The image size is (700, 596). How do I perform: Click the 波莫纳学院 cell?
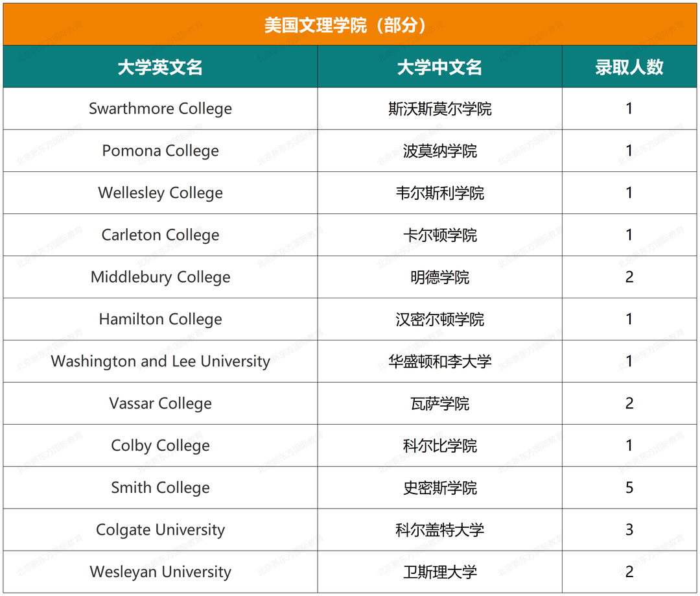coord(439,150)
